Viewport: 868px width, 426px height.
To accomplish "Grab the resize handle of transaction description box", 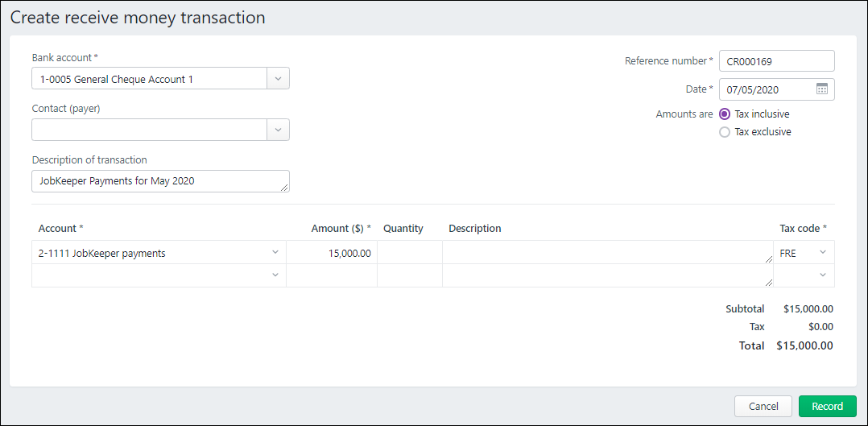I will coord(285,188).
